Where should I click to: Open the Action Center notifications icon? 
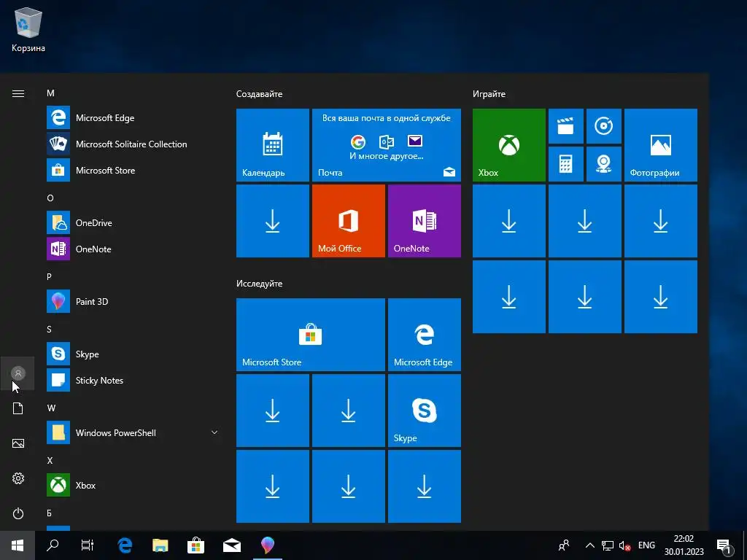pos(724,545)
